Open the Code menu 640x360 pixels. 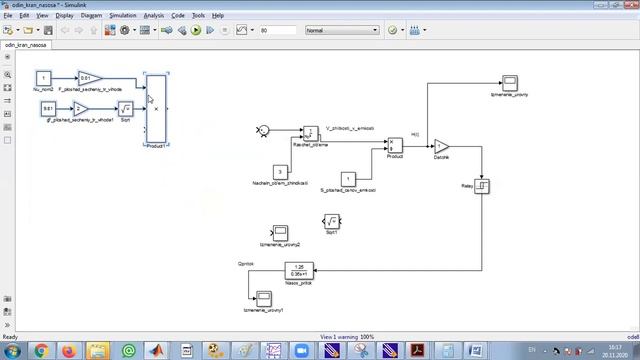(x=178, y=16)
